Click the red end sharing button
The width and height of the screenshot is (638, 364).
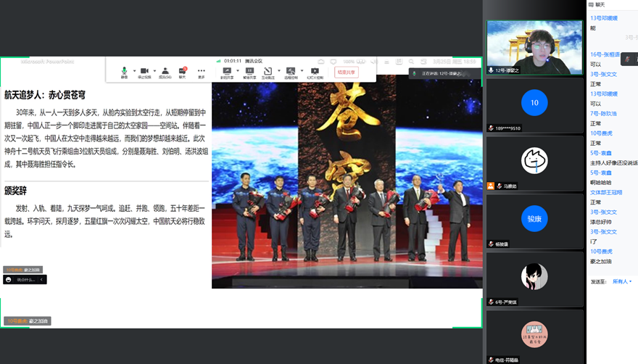click(x=347, y=72)
